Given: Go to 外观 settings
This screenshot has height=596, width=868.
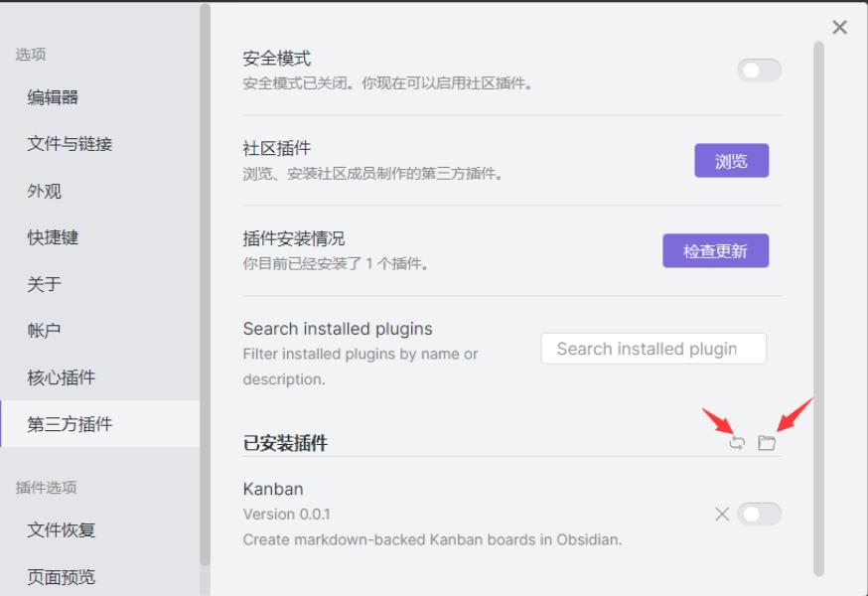Looking at the screenshot, I should pos(99,191).
